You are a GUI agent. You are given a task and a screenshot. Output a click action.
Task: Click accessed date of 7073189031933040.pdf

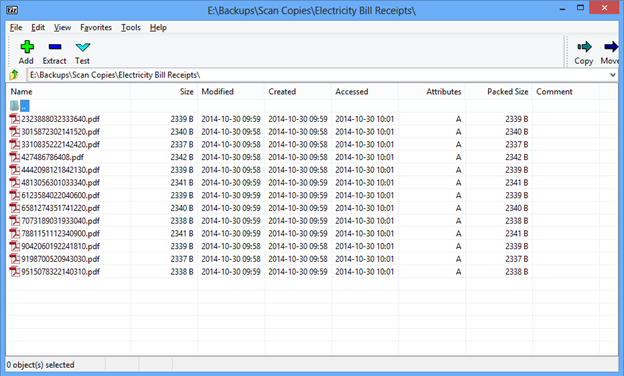[x=365, y=221]
